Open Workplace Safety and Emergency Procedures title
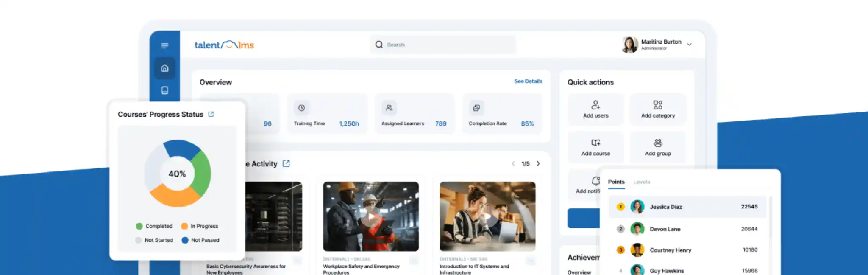The image size is (868, 275). 361,269
